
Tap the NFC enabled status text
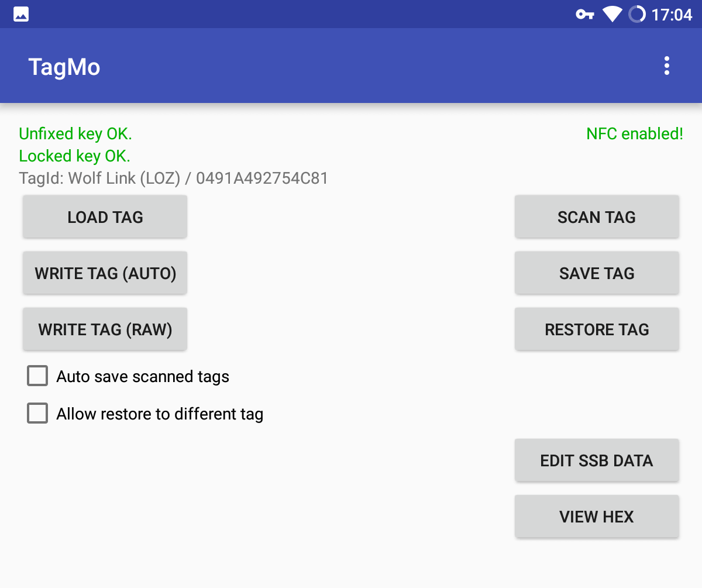[635, 134]
